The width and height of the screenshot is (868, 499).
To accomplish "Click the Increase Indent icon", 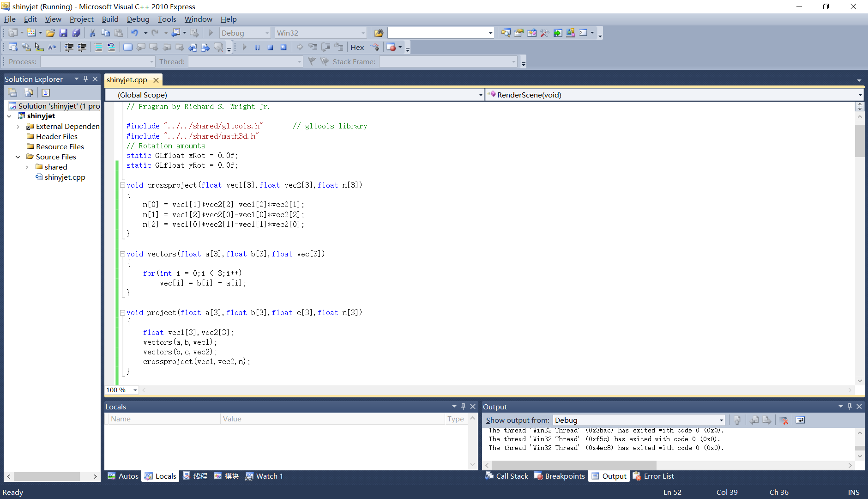I will click(x=82, y=47).
